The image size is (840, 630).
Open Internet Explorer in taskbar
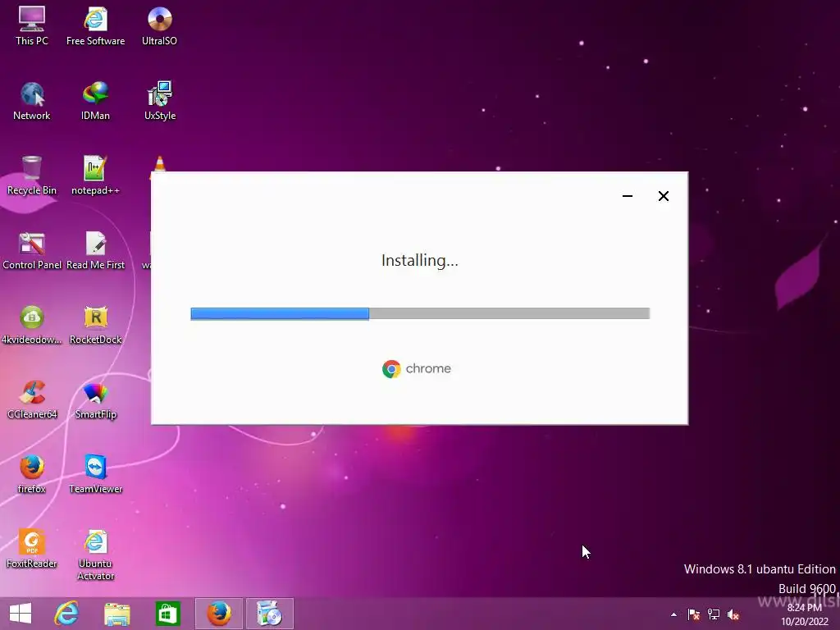[x=66, y=614]
